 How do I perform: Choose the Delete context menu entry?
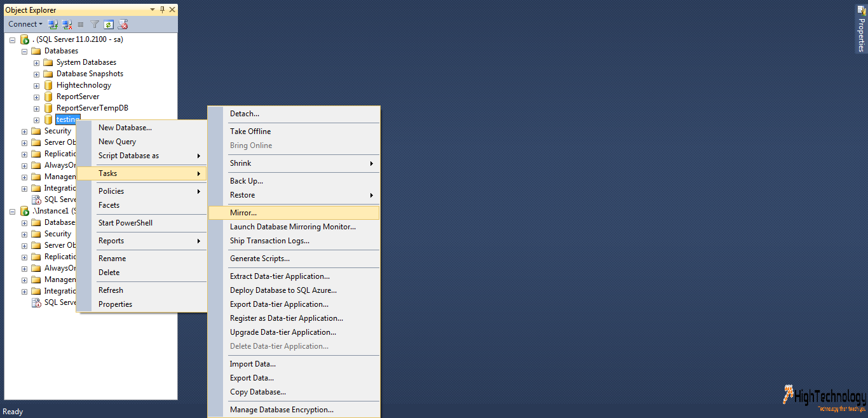[142, 273]
